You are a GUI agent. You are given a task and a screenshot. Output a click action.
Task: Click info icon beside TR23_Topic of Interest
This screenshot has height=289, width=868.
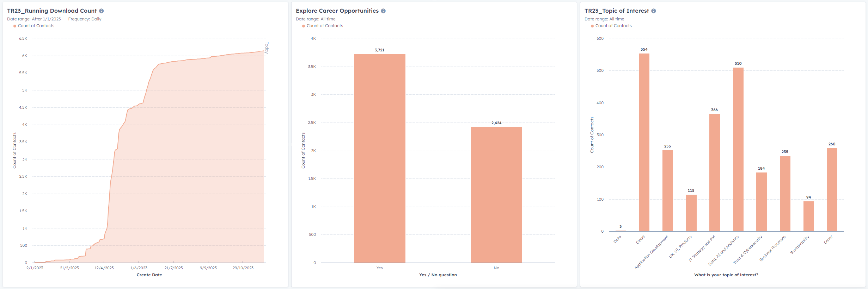pos(654,11)
